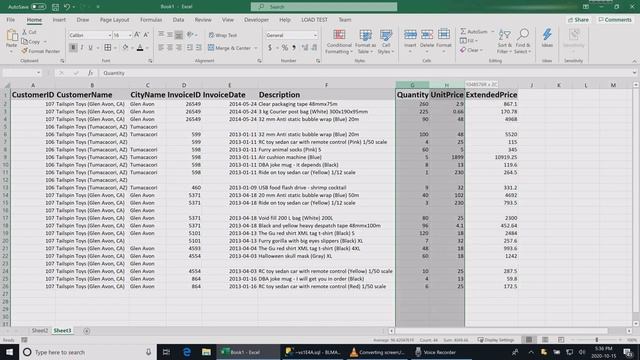Click the Sensitivity icon
Screen dimensions: 640x360
pos(573,35)
